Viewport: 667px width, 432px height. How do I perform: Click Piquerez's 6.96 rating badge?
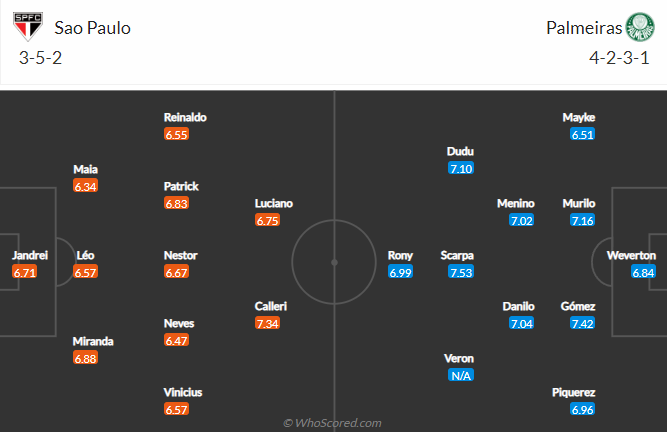point(582,410)
